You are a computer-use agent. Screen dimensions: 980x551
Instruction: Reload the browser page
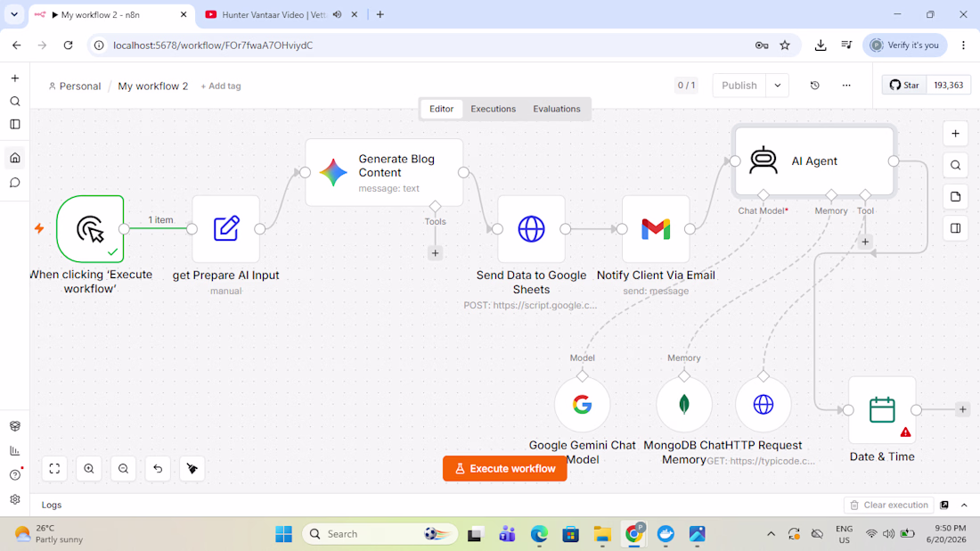[x=68, y=45]
